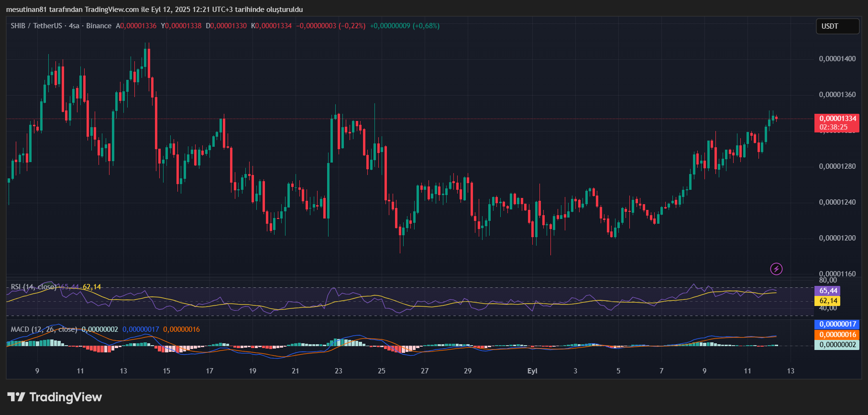Click the 0,00001400 price scale label
This screenshot has width=868, height=415.
pos(837,59)
